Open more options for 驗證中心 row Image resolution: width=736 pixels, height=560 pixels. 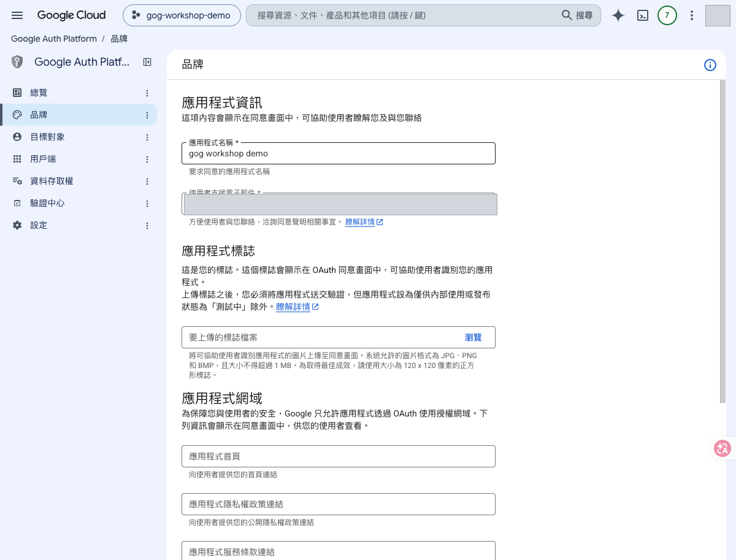click(x=147, y=203)
